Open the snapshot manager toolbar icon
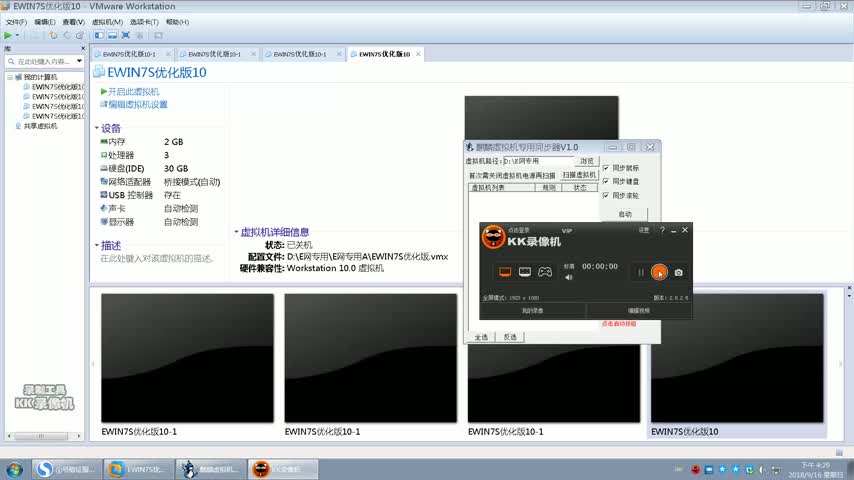 [80, 35]
